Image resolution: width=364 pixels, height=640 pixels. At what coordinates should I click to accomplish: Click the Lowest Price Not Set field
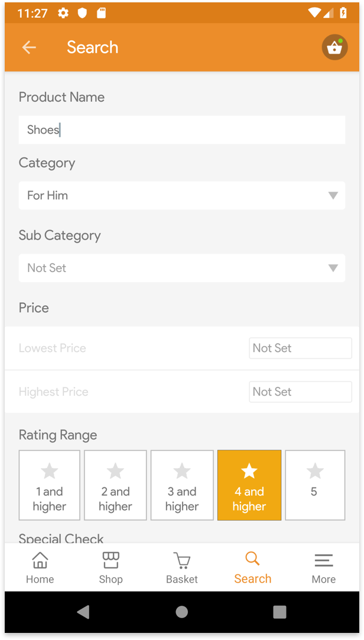coord(300,348)
